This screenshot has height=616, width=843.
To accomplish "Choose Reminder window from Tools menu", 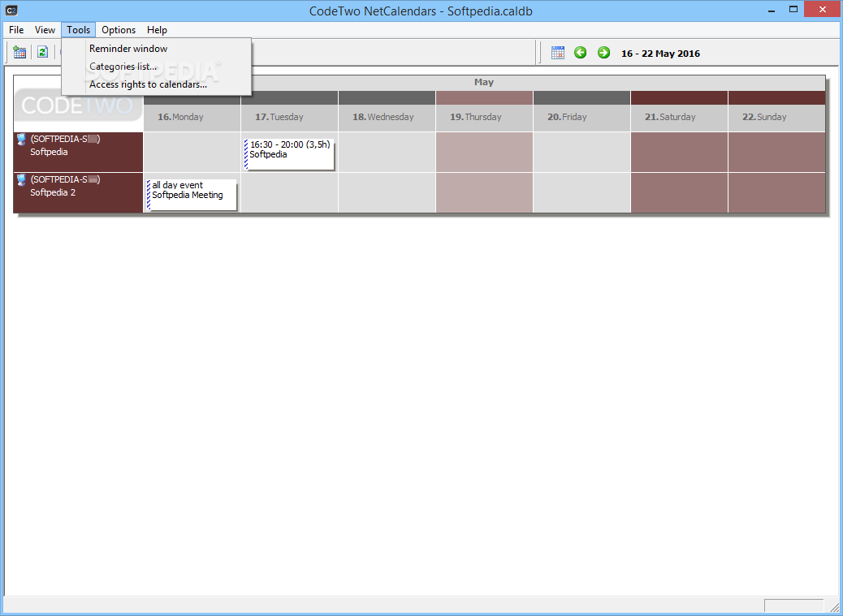I will [157, 49].
